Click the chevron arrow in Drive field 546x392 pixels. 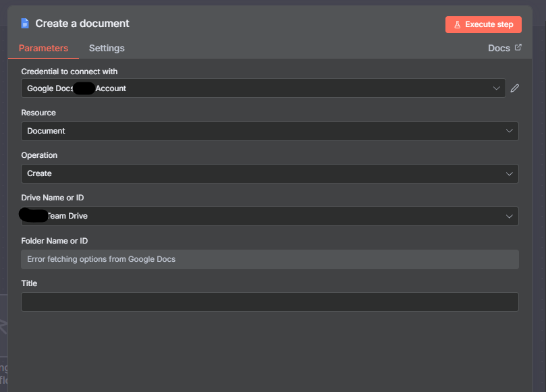pos(510,216)
